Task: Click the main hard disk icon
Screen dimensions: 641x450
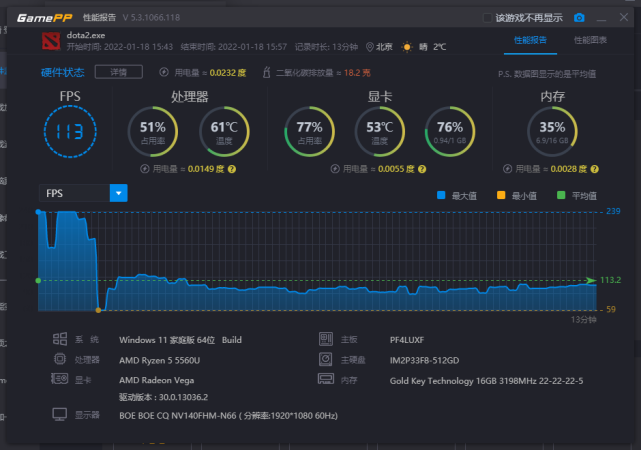Action: coord(326,359)
